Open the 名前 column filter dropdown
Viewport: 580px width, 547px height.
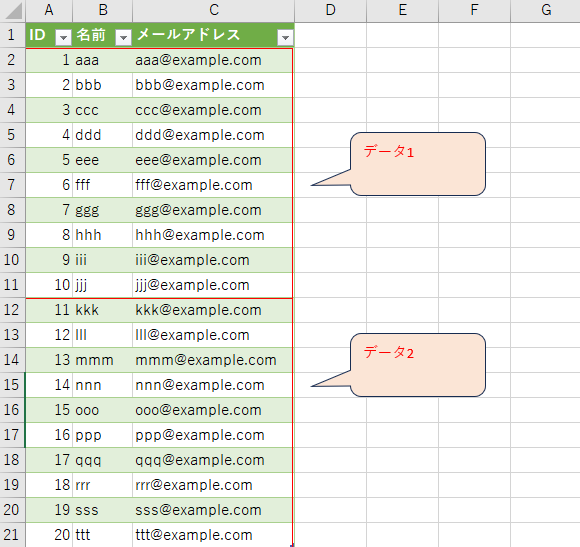click(123, 37)
